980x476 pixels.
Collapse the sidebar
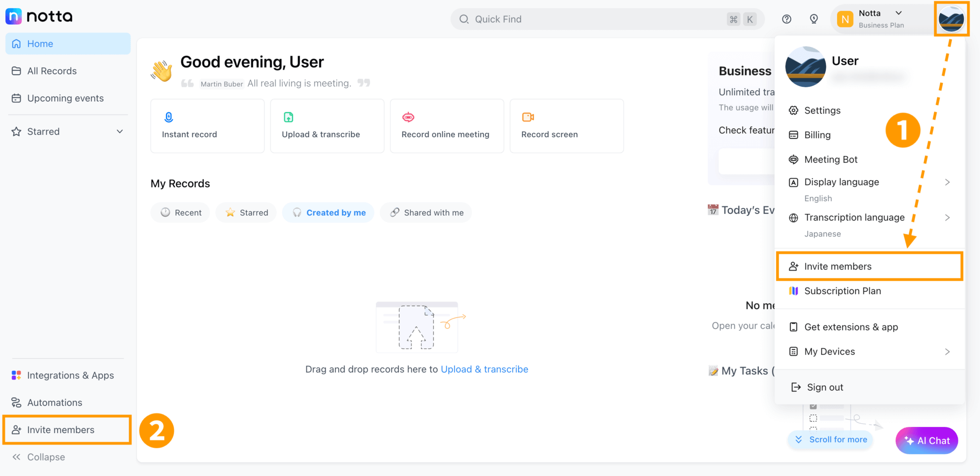pos(39,457)
